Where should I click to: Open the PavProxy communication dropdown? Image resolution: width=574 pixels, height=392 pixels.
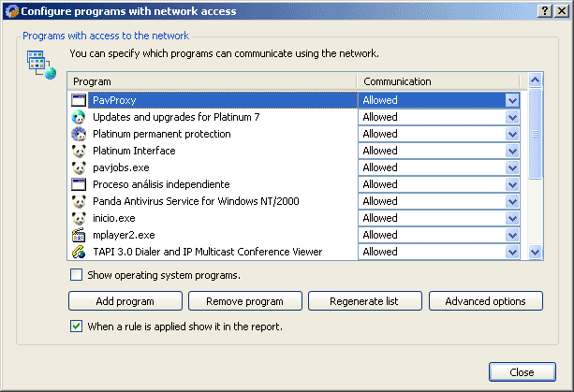[x=512, y=100]
